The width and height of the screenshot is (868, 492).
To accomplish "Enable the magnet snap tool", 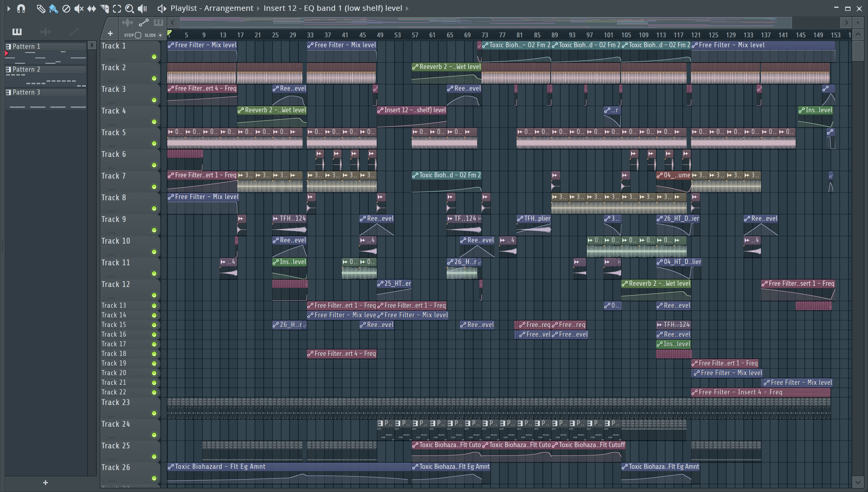I will [x=21, y=8].
